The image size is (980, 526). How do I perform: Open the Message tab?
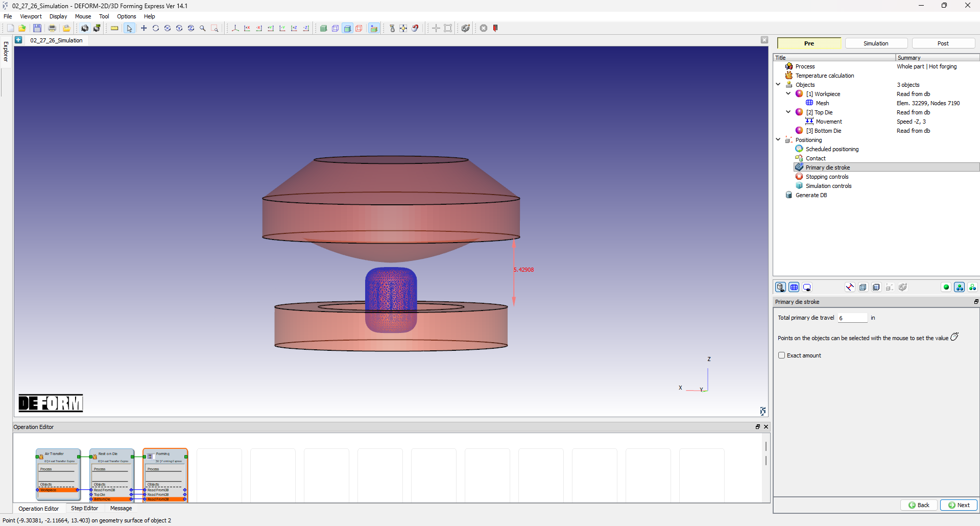[x=121, y=508]
